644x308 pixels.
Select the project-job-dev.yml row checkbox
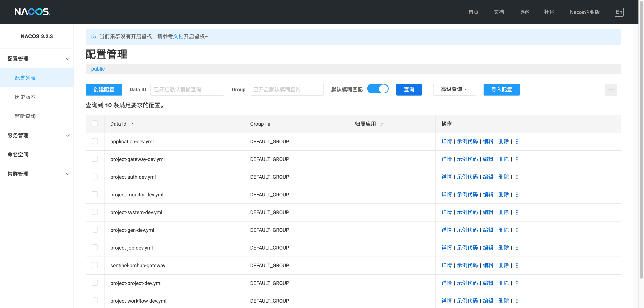point(95,248)
